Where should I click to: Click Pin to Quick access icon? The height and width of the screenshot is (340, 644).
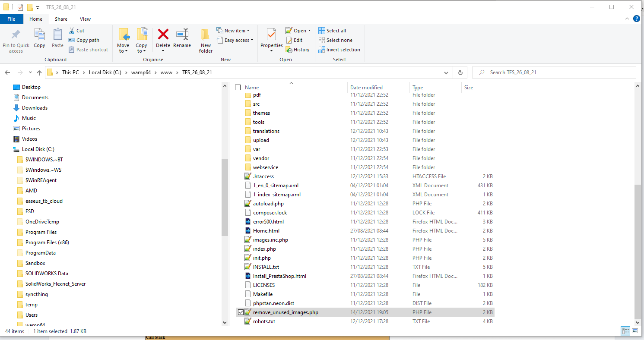click(16, 41)
